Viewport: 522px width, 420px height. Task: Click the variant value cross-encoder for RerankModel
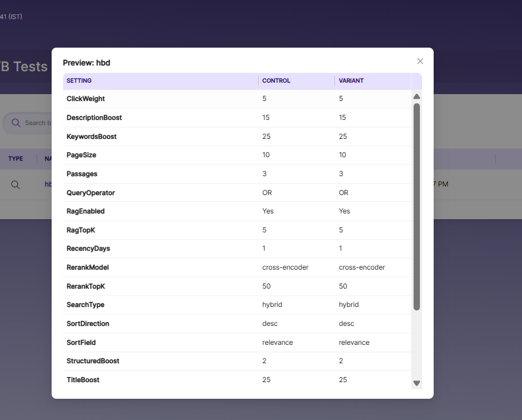[x=362, y=267]
